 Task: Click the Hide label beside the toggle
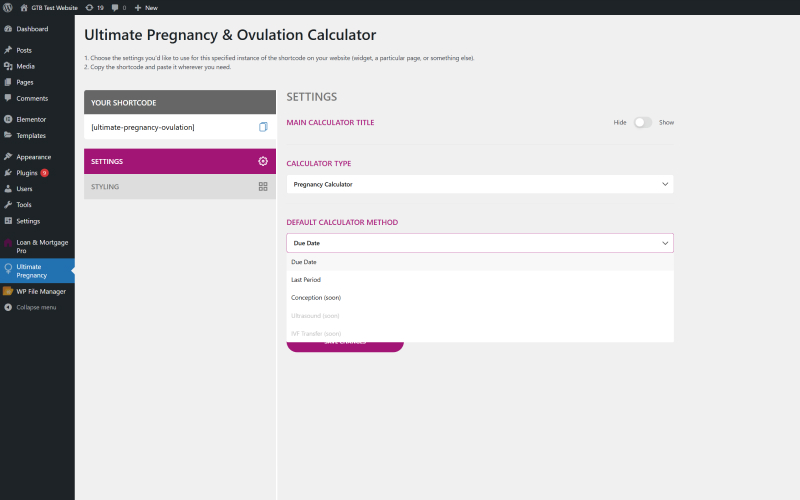tap(620, 122)
